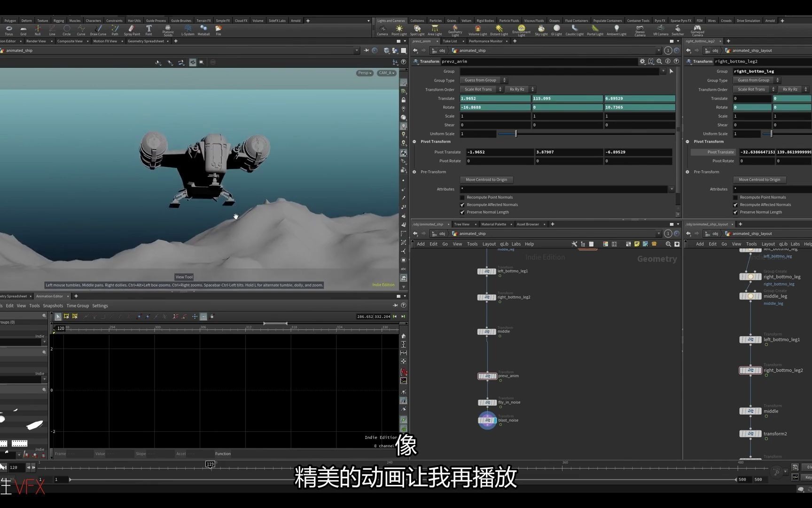
Task: Open CAM_A camera menu
Action: (387, 73)
